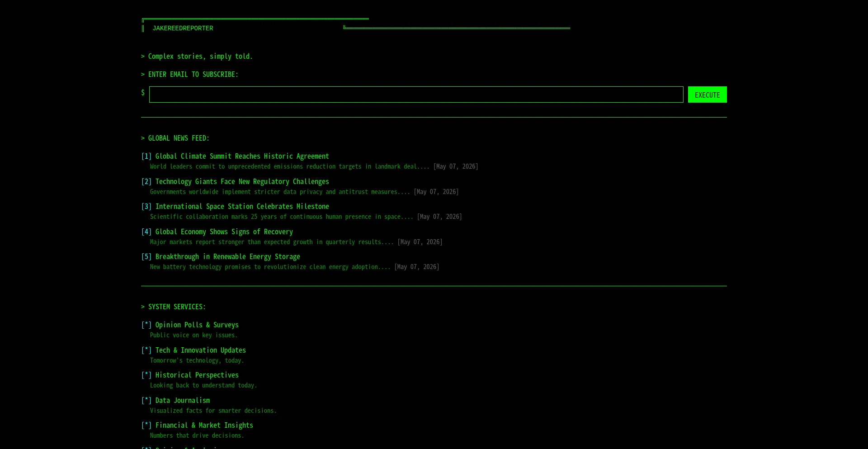This screenshot has width=868, height=449.
Task: Open Opinion Polls & Surveys service
Action: pyautogui.click(x=197, y=325)
